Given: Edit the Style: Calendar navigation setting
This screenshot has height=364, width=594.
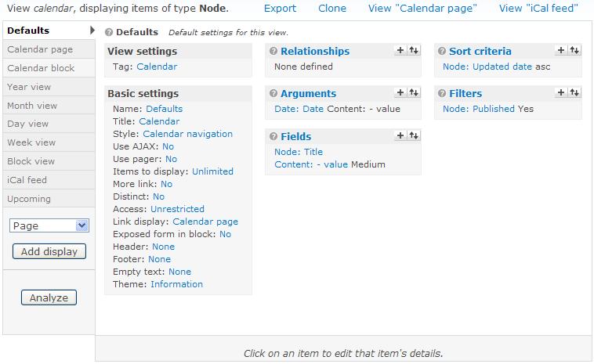Looking at the screenshot, I should tap(187, 134).
